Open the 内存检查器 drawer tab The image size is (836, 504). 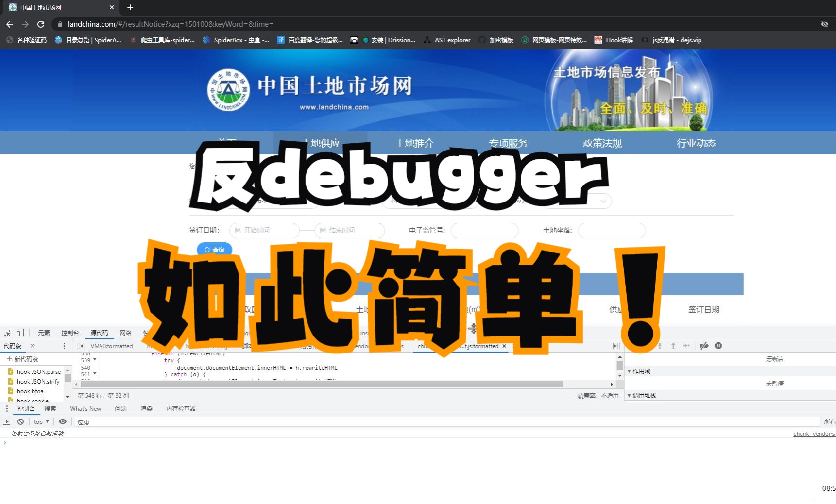181,409
